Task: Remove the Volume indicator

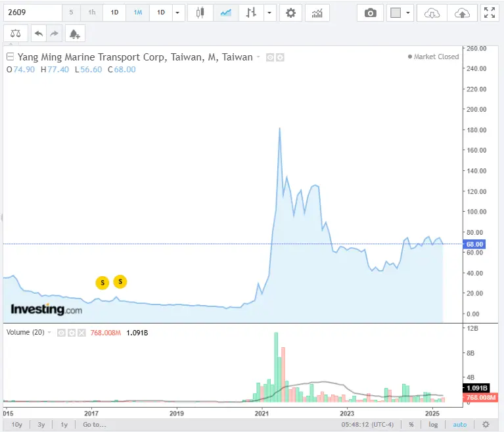Action: [x=81, y=333]
